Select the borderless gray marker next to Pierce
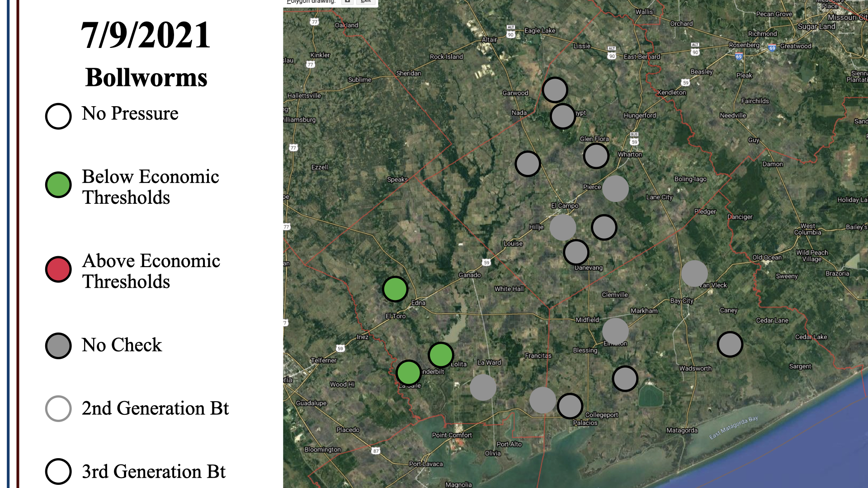 click(615, 188)
